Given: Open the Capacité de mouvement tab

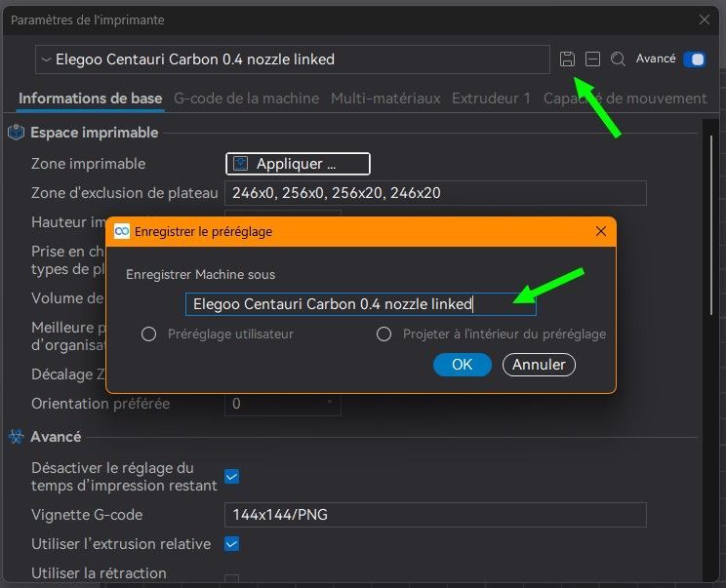Looking at the screenshot, I should click(625, 98).
